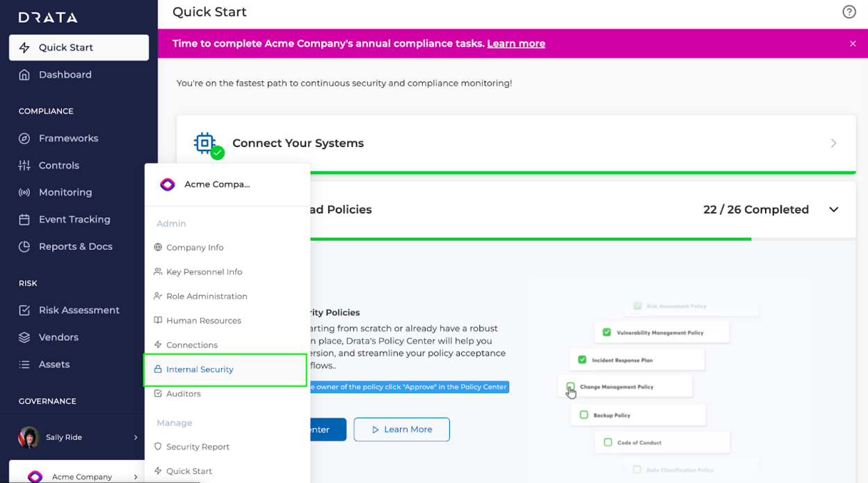Click the Frameworks compass icon in sidebar
Screen dimensions: 868x483
click(24, 138)
